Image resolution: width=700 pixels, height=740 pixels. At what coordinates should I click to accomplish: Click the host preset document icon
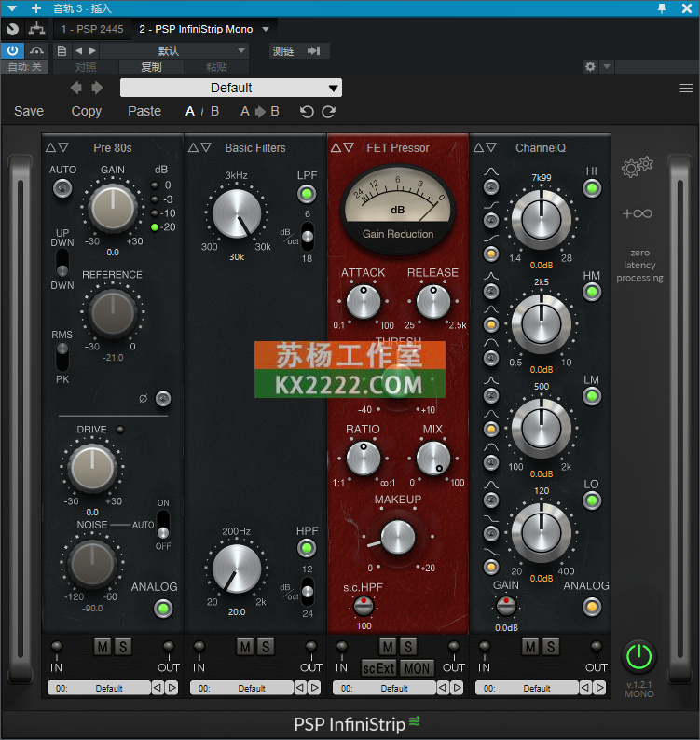62,50
